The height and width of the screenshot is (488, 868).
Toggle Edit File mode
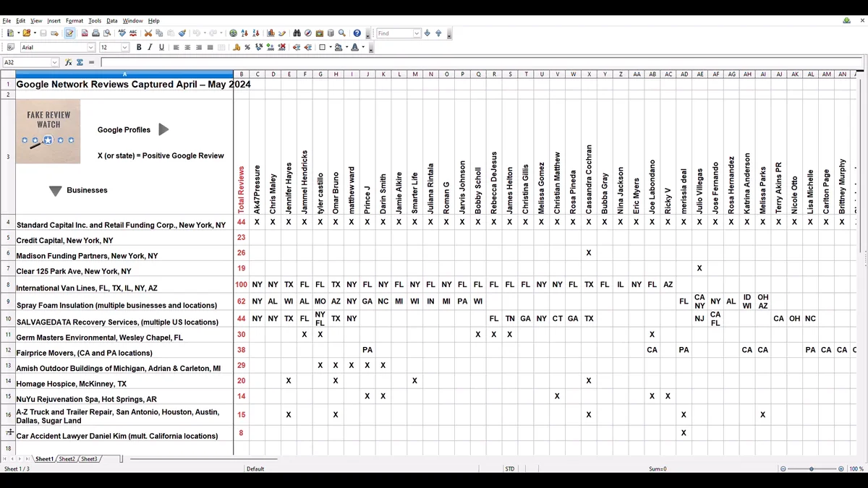click(x=70, y=33)
